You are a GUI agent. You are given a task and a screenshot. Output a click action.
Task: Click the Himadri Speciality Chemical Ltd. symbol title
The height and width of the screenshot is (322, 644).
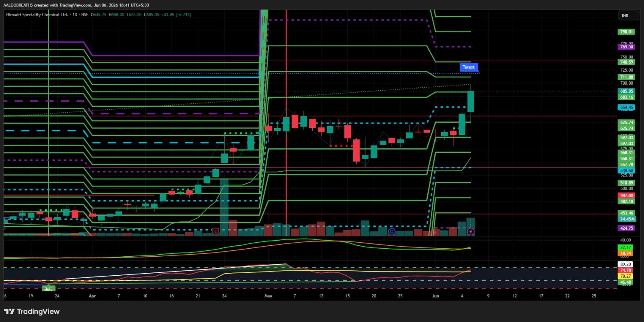(37, 15)
